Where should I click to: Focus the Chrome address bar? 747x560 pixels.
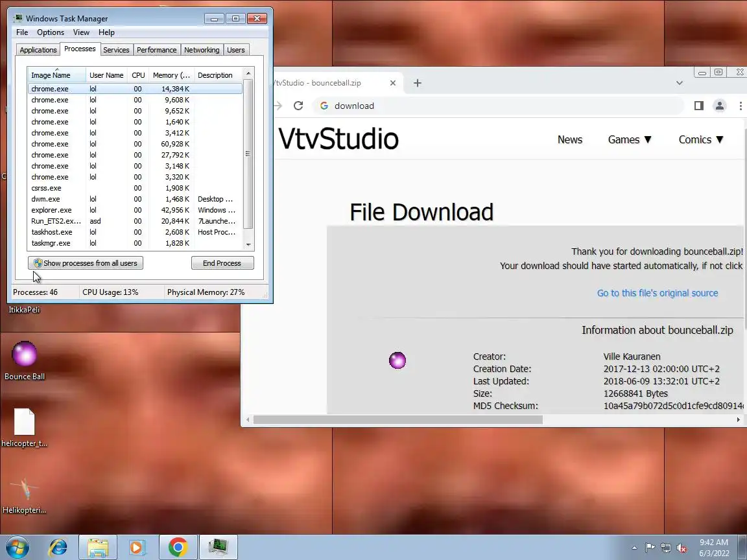(x=498, y=106)
